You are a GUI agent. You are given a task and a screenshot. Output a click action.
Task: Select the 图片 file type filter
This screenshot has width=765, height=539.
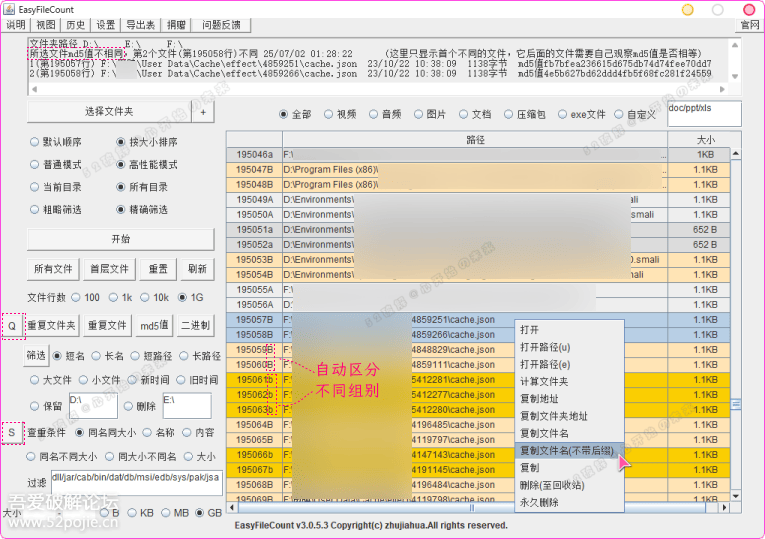click(430, 114)
